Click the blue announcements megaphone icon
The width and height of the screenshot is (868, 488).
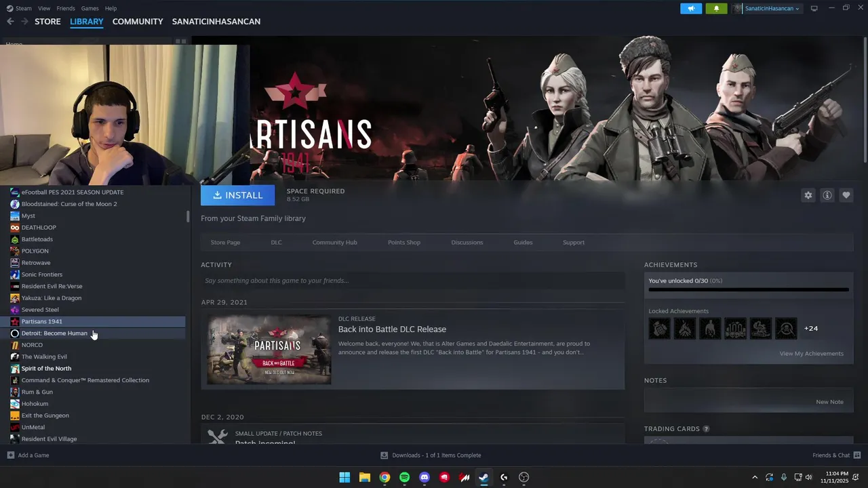pos(691,8)
